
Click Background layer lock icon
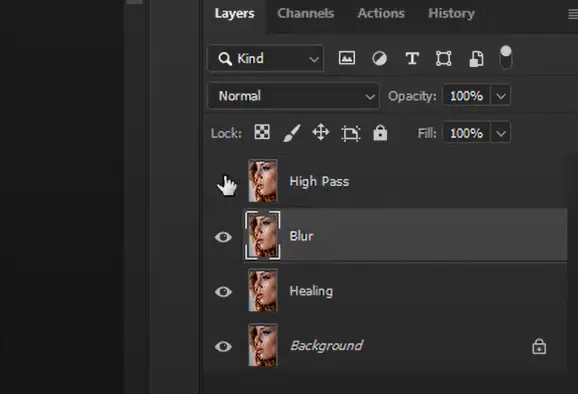[x=539, y=346]
